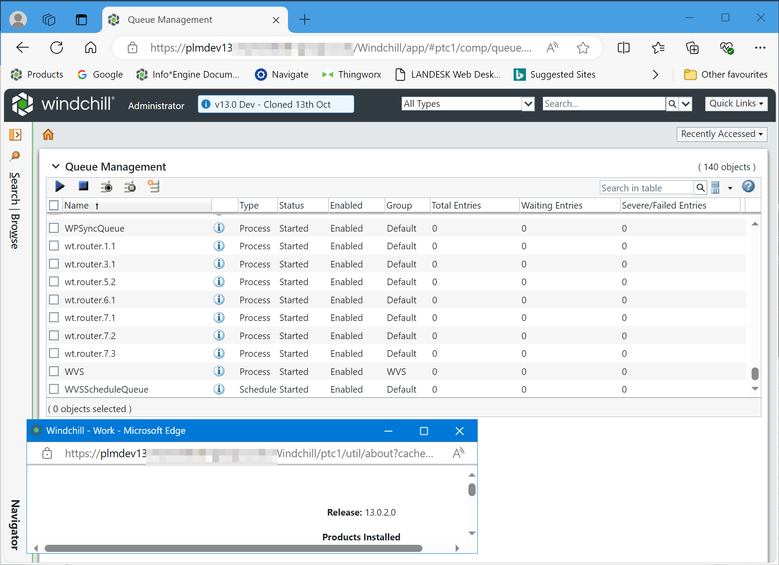
Task: Open the Quick Links menu
Action: [736, 104]
